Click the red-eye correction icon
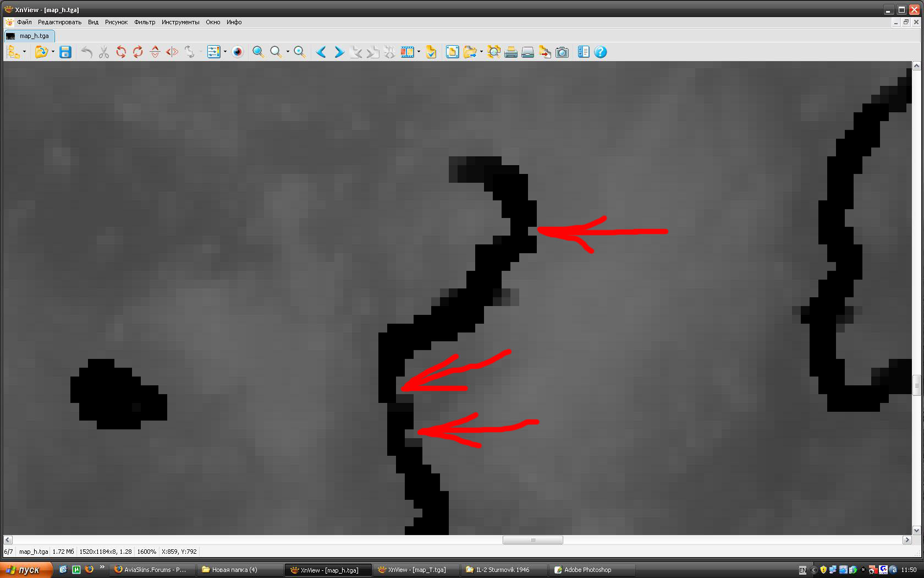 [x=238, y=52]
